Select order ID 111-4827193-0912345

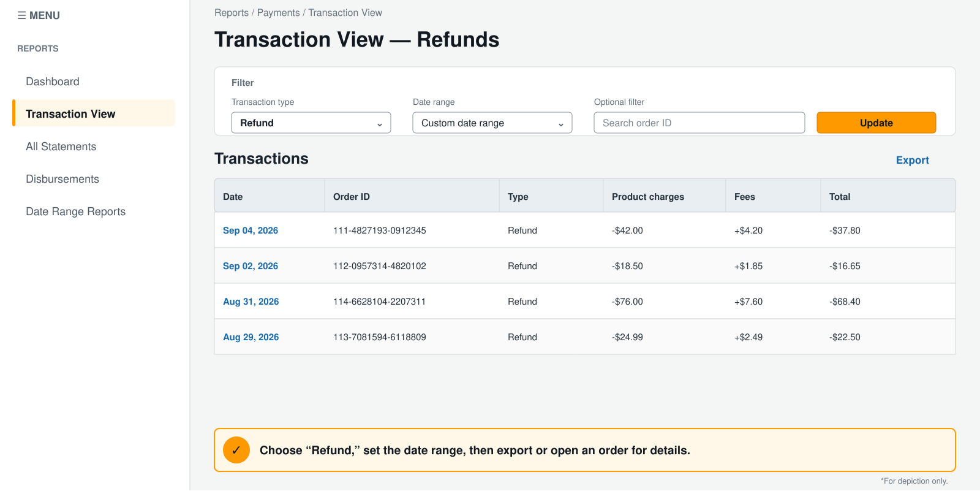pyautogui.click(x=380, y=230)
